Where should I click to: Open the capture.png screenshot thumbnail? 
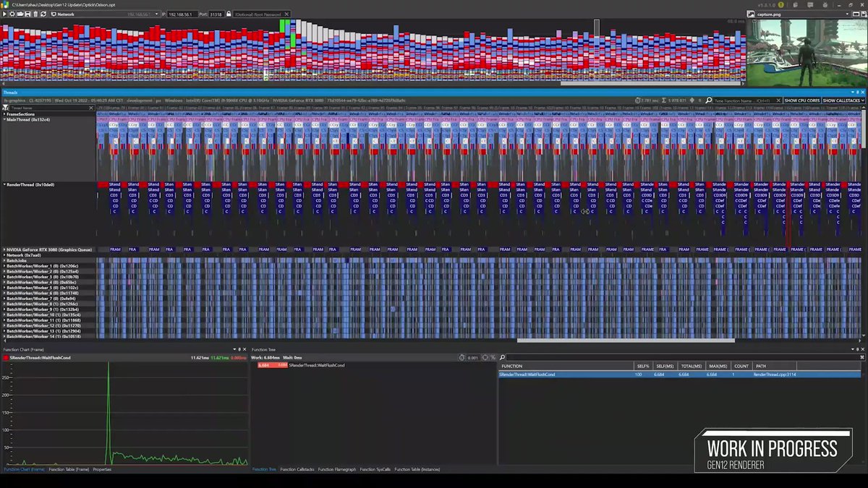806,53
